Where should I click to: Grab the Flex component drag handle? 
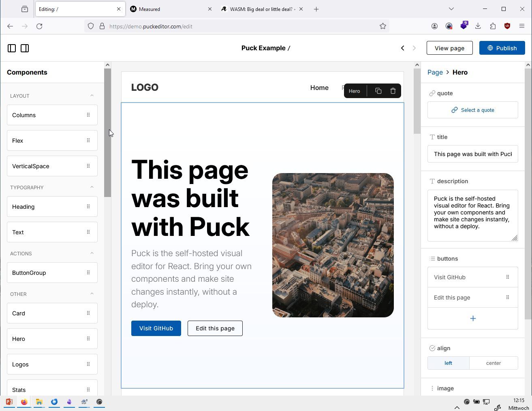pyautogui.click(x=88, y=140)
